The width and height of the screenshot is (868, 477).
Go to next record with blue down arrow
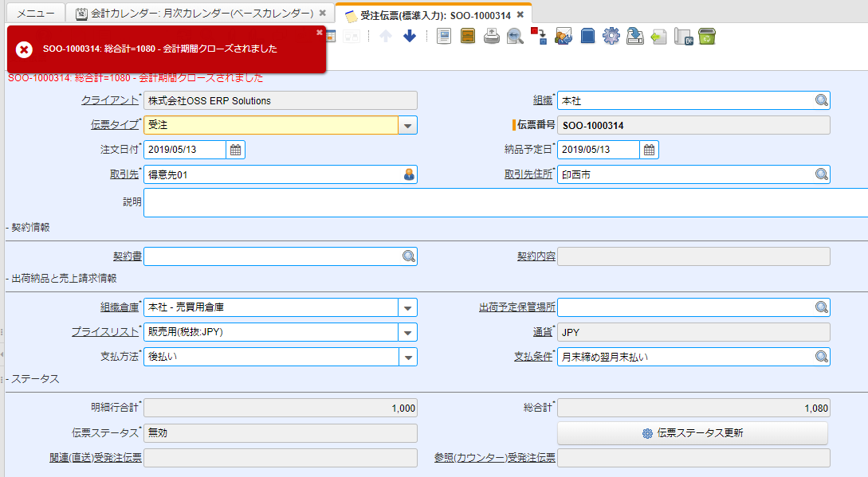pyautogui.click(x=410, y=37)
